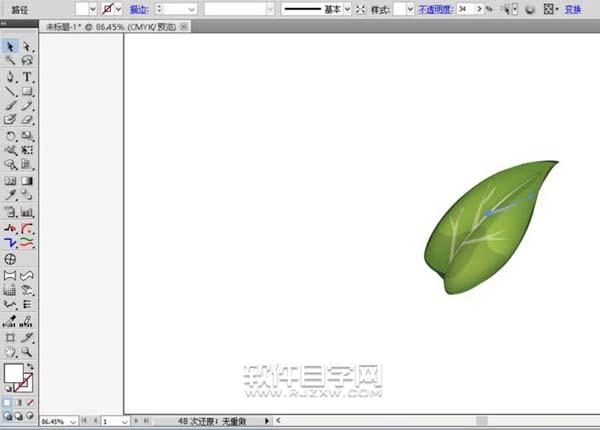Go to the first artboard

point(84,421)
